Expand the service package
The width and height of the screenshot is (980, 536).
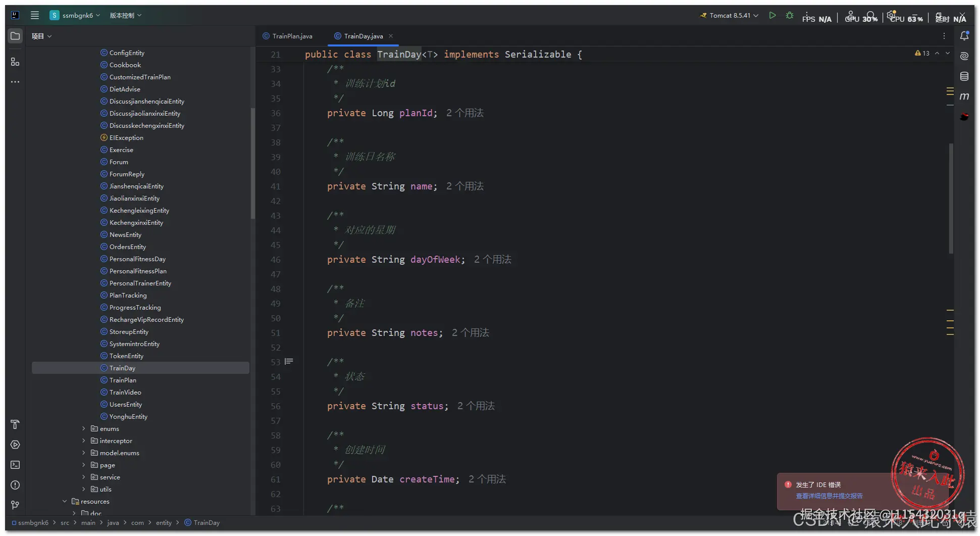[84, 477]
